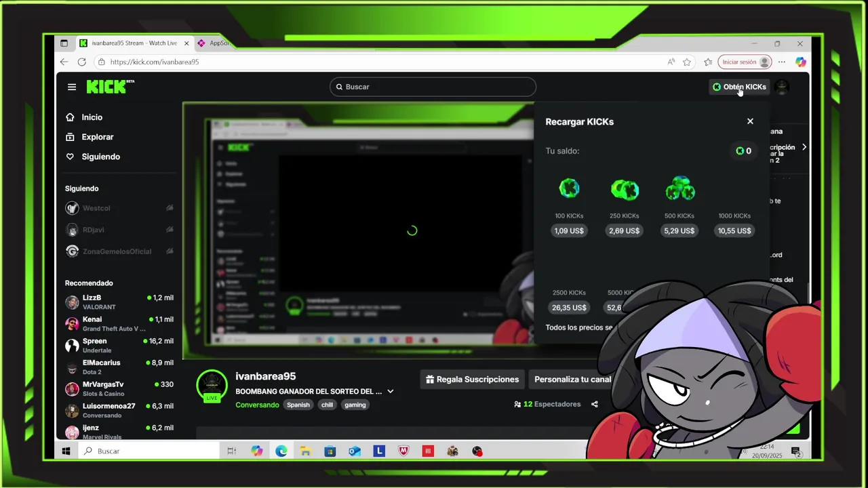The height and width of the screenshot is (488, 868).
Task: Open the Copilot sidebar icon
Action: pos(801,62)
